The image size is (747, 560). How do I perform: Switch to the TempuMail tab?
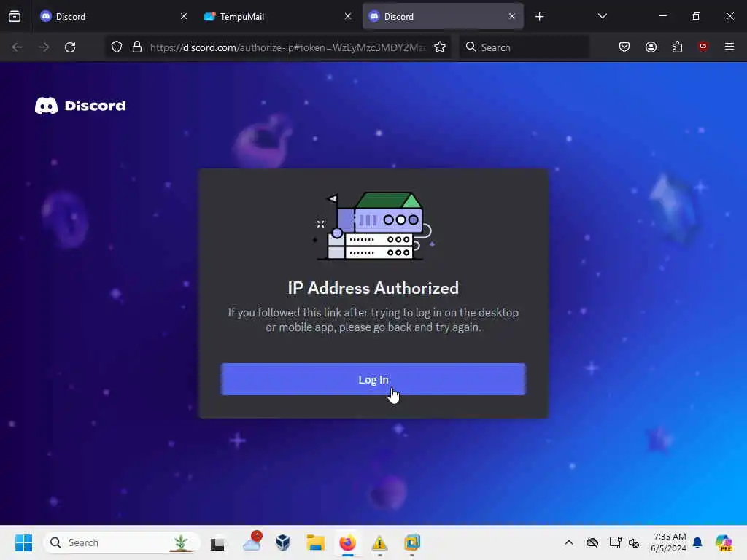tap(277, 17)
